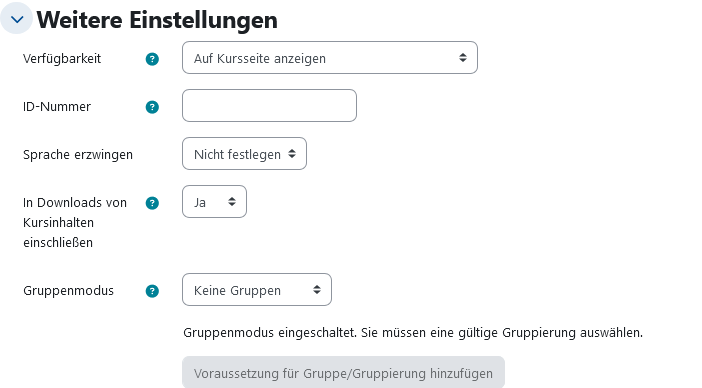
Task: Click the Verfügbarkeit label
Action: point(62,59)
